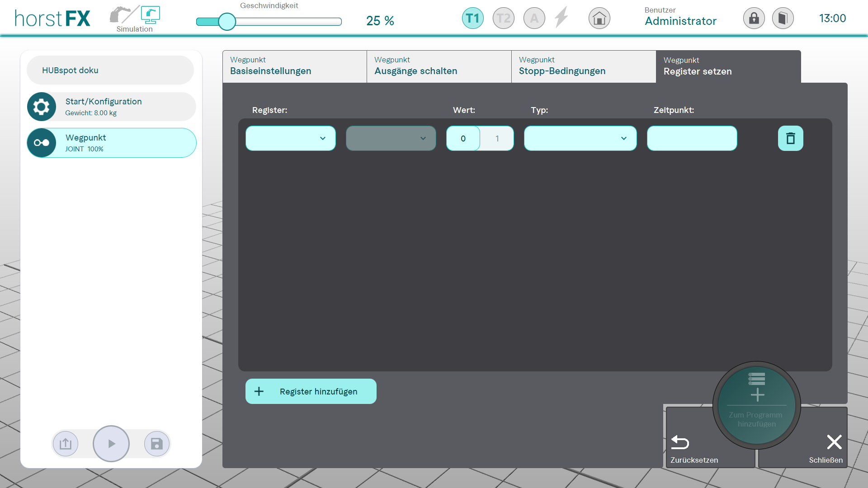This screenshot has height=488, width=868.
Task: Set register value toggle to 1
Action: click(x=497, y=139)
